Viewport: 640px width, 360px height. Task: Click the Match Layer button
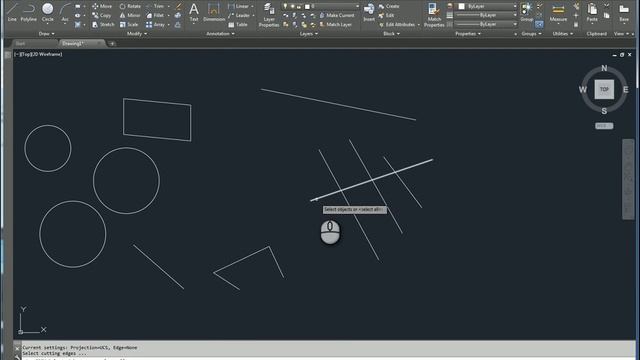coord(335,24)
